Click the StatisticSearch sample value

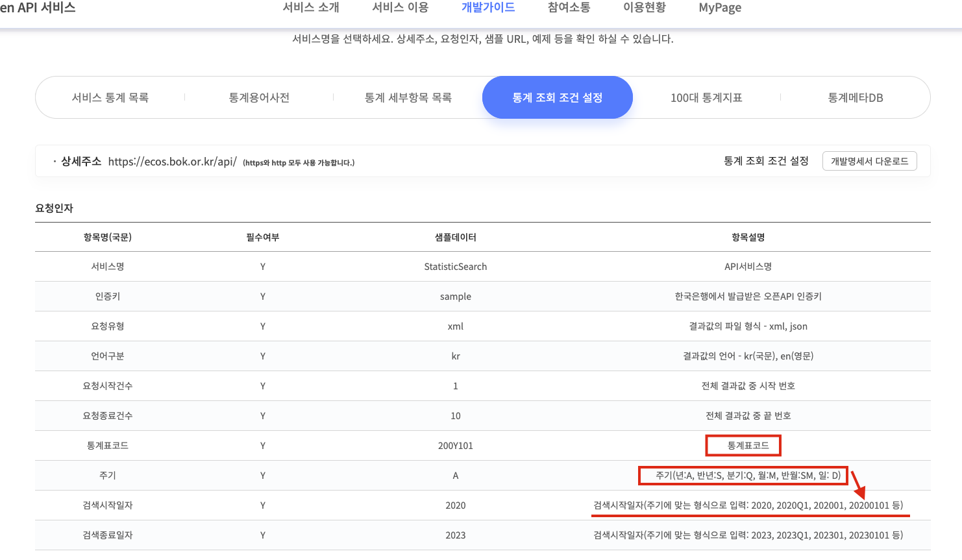(456, 267)
